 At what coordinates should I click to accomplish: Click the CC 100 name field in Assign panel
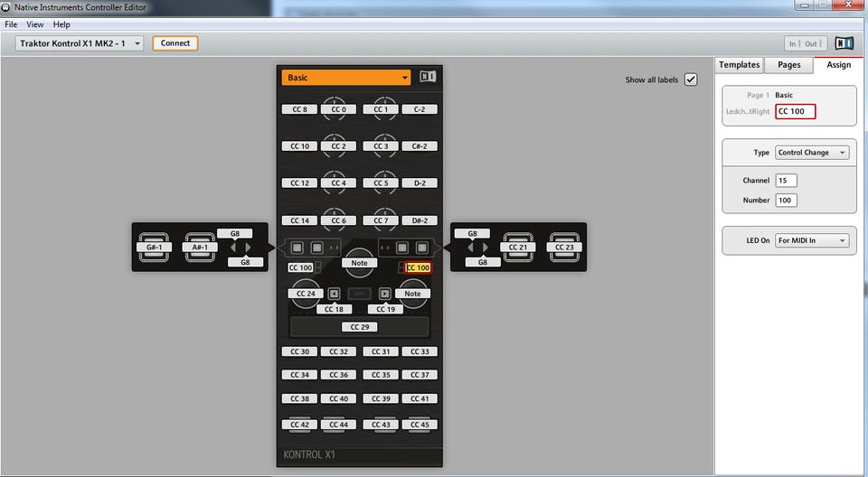(x=796, y=111)
